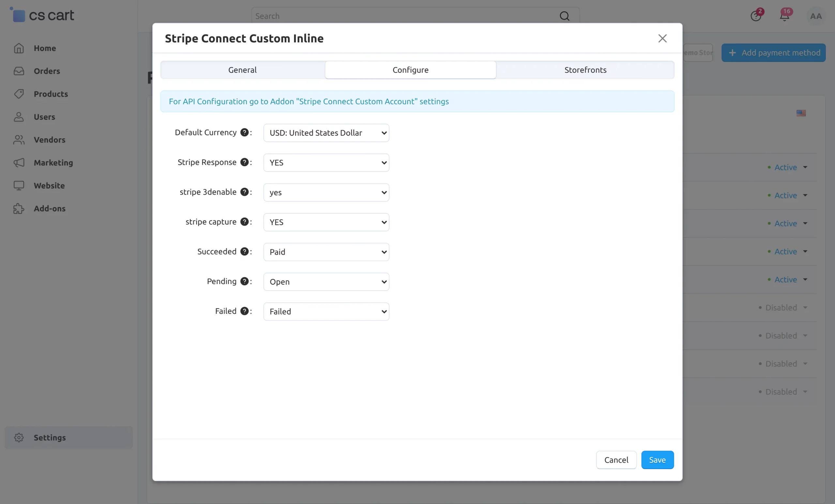Select the Configure tab
Viewport: 835px width, 504px height.
click(410, 70)
